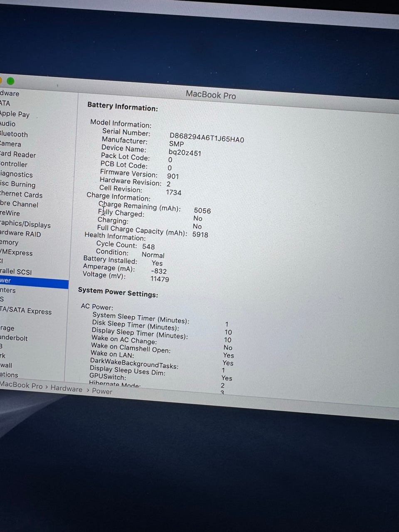The width and height of the screenshot is (399, 532).
Task: Select Parallel SCSI in sidebar
Action: (16, 271)
